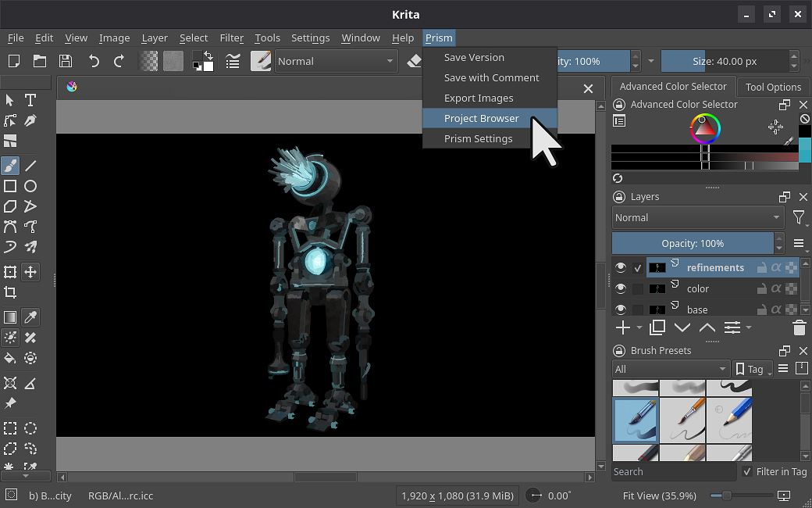812x508 pixels.
Task: Choose the brush preset icon in toolbar
Action: (x=261, y=61)
